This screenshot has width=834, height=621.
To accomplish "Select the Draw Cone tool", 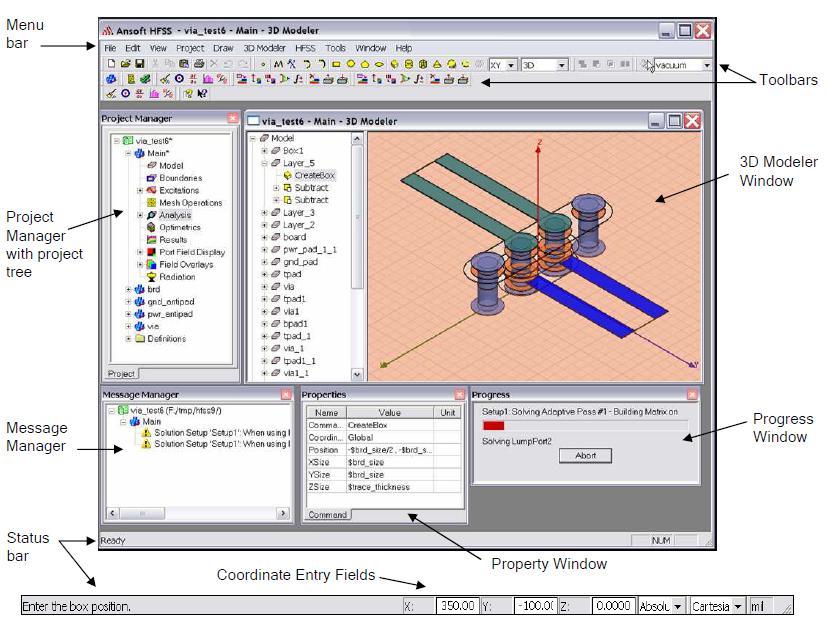I will tap(437, 64).
